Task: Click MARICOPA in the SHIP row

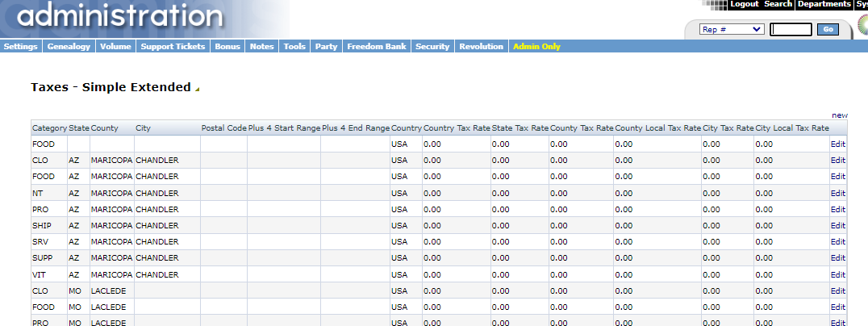Action: coord(111,225)
